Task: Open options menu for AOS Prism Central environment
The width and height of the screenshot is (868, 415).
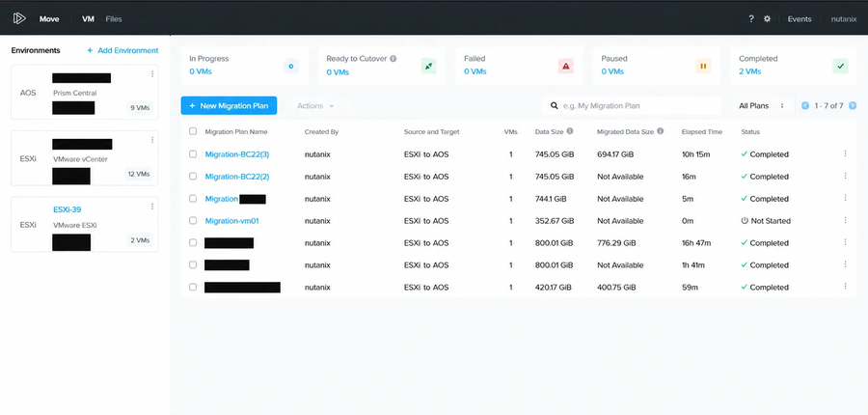Action: [152, 73]
